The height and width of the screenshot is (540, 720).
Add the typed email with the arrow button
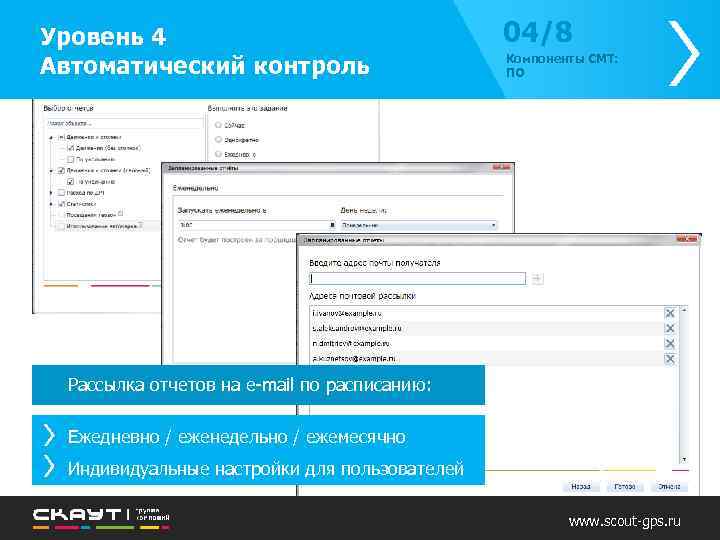pyautogui.click(x=537, y=278)
